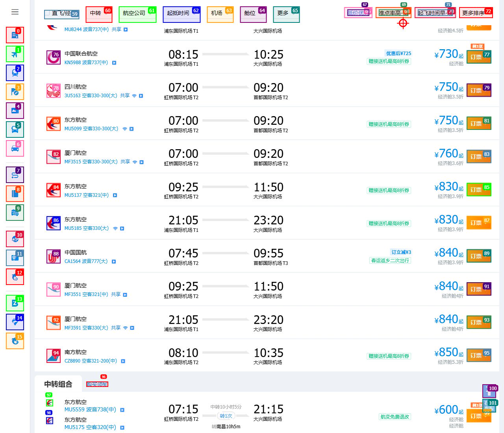
Task: Click the China Southern logo on CZ8890
Action: tap(54, 356)
